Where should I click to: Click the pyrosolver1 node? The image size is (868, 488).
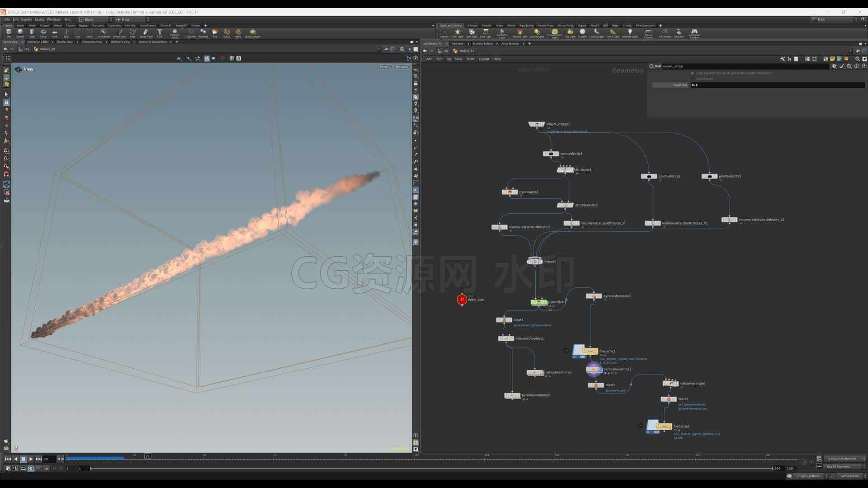pyautogui.click(x=538, y=302)
